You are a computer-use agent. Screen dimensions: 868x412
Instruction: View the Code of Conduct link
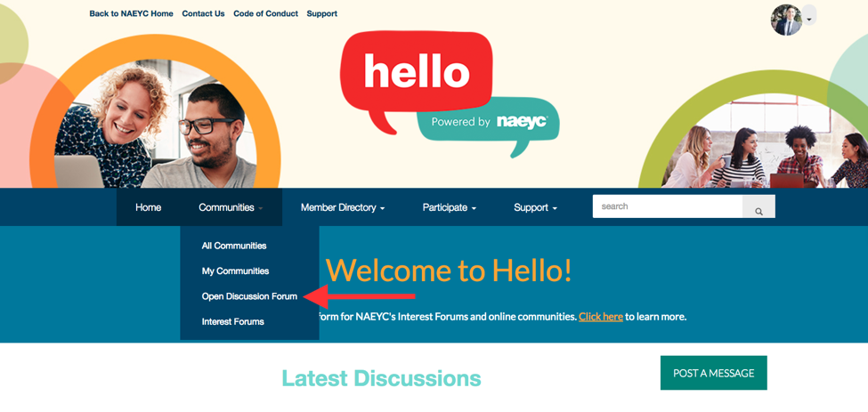coord(265,14)
